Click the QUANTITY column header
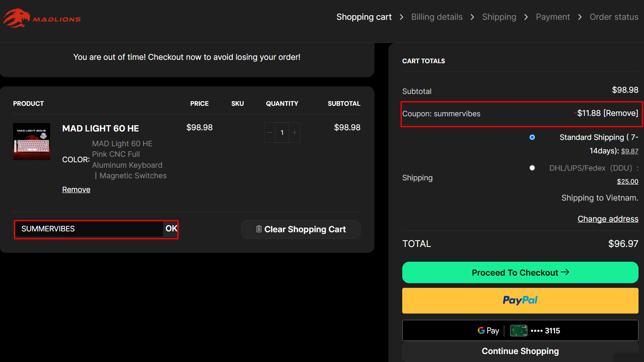Image resolution: width=644 pixels, height=362 pixels. click(x=282, y=104)
